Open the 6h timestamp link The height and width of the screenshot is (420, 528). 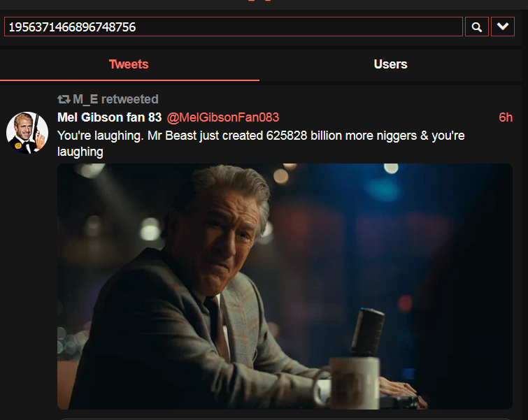pos(506,117)
